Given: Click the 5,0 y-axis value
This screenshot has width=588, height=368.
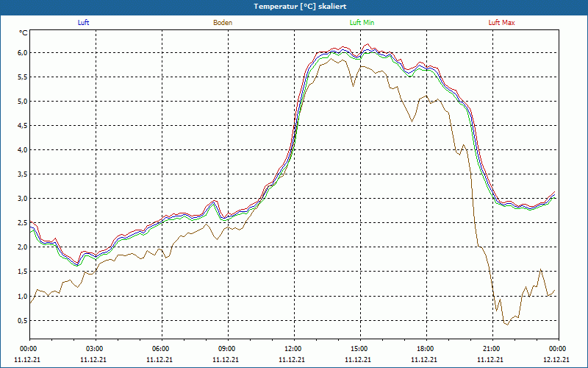Looking at the screenshot, I should click(x=24, y=102).
